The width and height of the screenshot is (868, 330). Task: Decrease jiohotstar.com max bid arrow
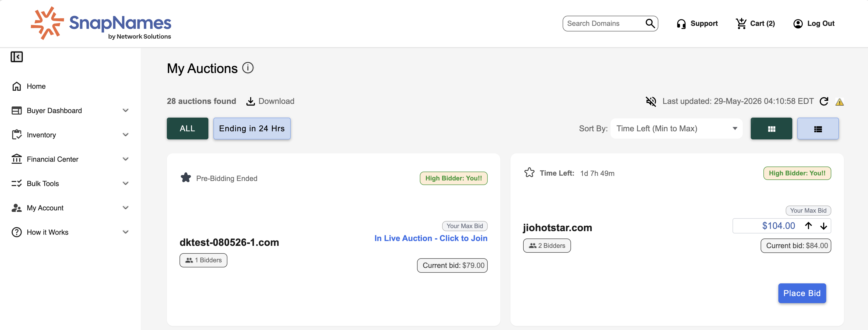coord(823,226)
